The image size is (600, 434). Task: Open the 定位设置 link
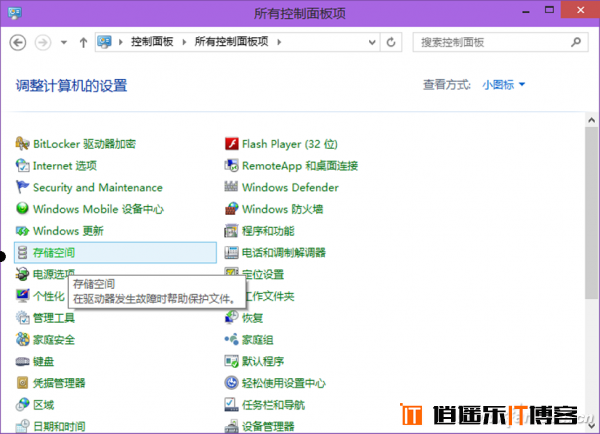click(263, 274)
